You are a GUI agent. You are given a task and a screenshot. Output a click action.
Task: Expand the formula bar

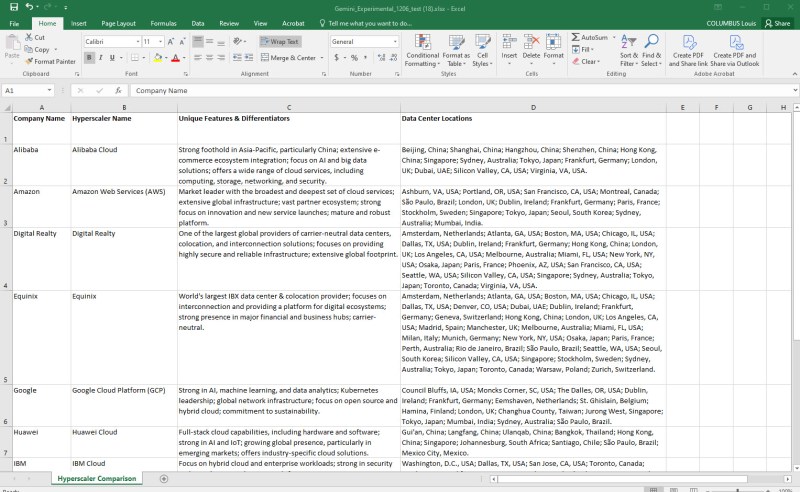coord(795,90)
